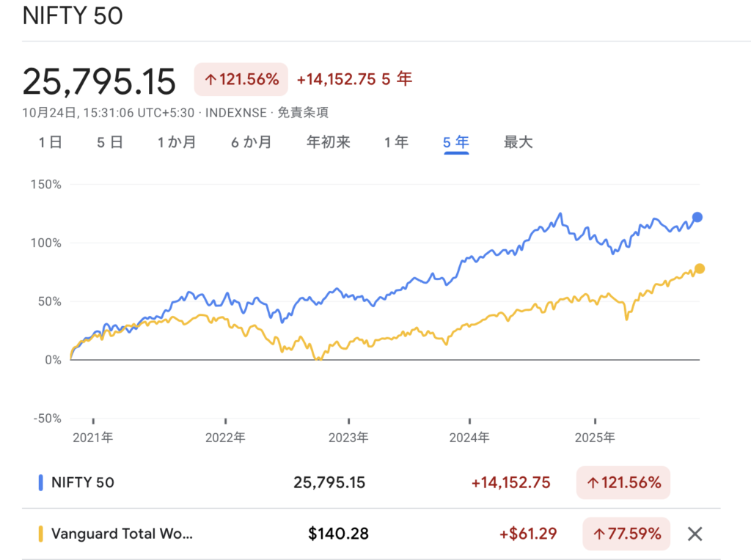Remove Vanguard Total World comparison with X
751x560 pixels.
click(x=695, y=534)
